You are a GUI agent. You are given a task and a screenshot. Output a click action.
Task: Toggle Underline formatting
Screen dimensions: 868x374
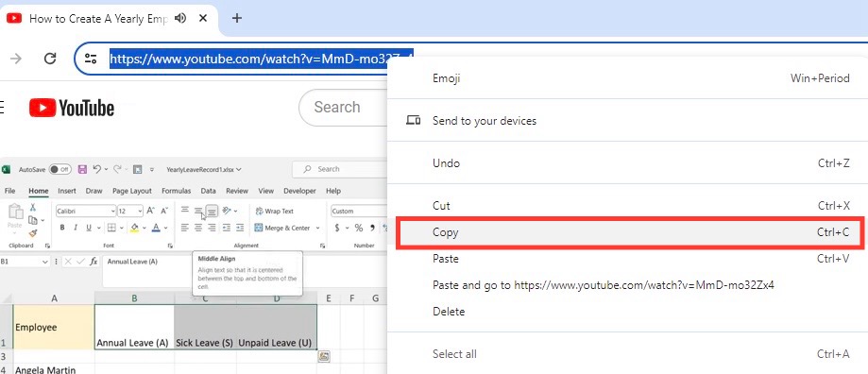coord(89,228)
